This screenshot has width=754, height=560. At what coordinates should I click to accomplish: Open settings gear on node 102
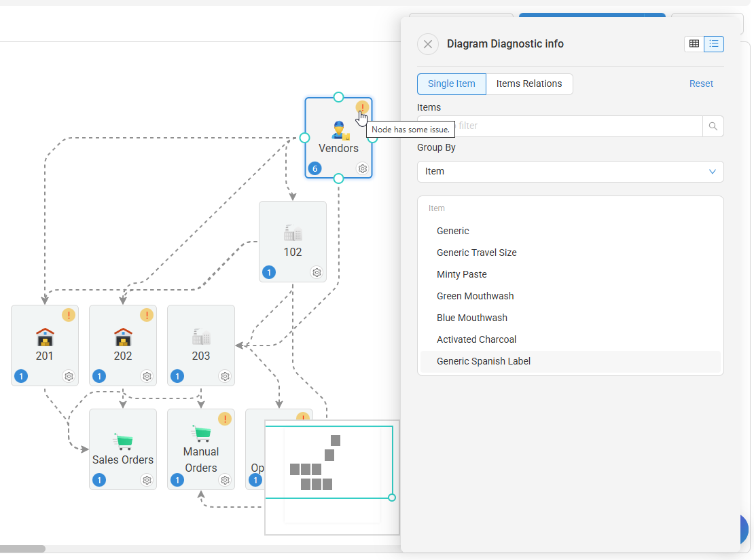click(317, 272)
